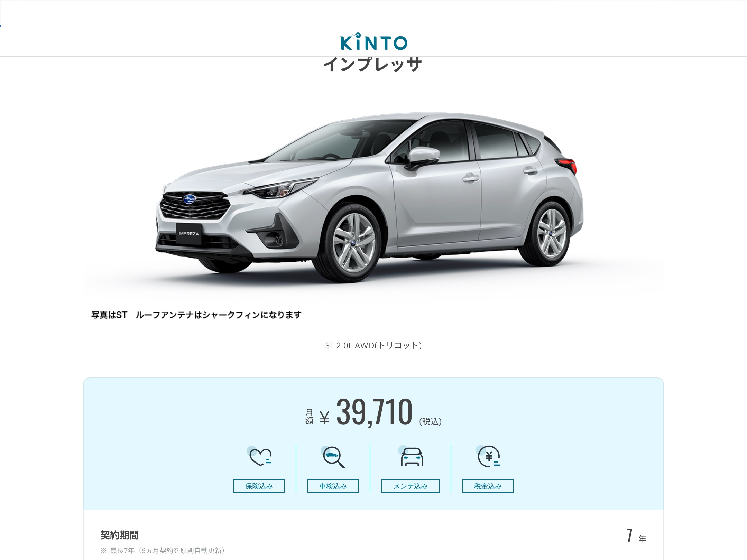
Task: Select the 税金込み label
Action: coord(488,486)
